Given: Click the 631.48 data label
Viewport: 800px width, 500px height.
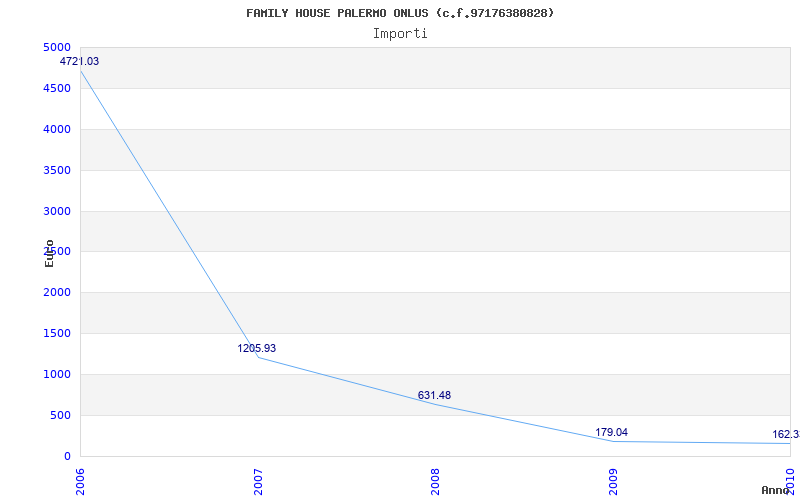Looking at the screenshot, I should tap(434, 396).
